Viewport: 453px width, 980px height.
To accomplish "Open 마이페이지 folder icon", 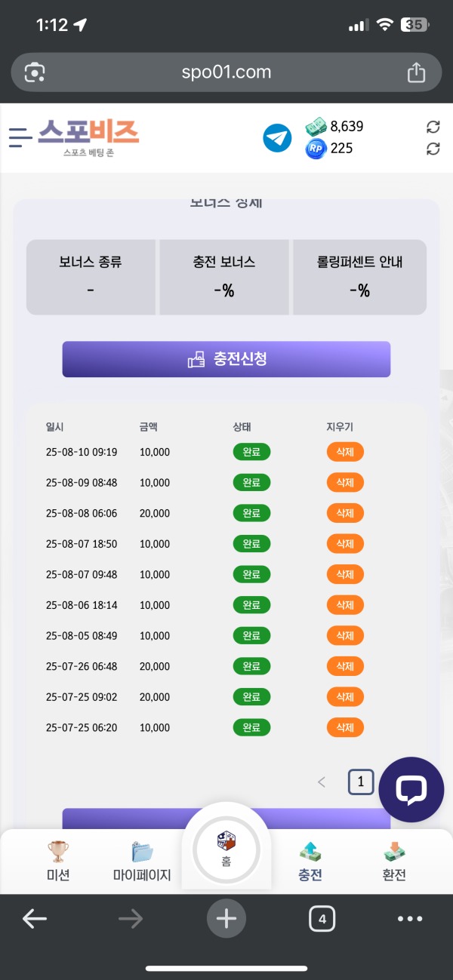I will pos(142,851).
